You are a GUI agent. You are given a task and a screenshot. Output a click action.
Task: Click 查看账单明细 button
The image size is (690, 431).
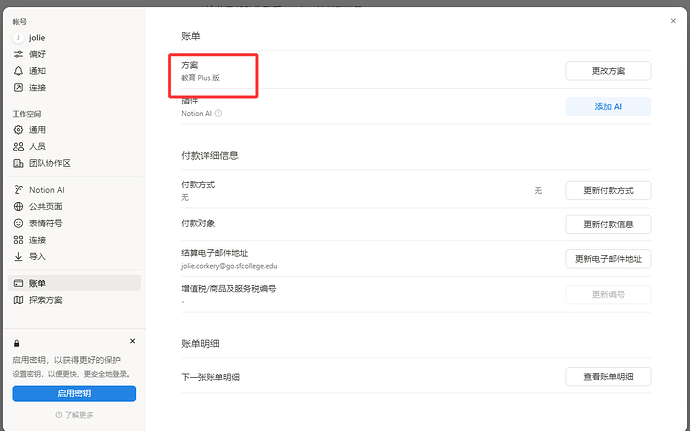coord(608,376)
